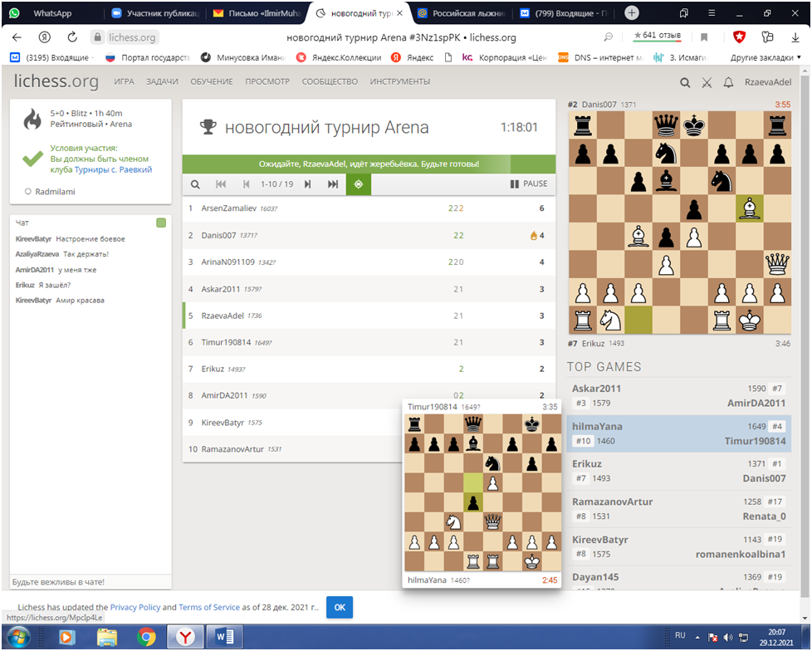Open the Privacy Policy link
Viewport: 812px width, 651px height.
click(x=135, y=608)
